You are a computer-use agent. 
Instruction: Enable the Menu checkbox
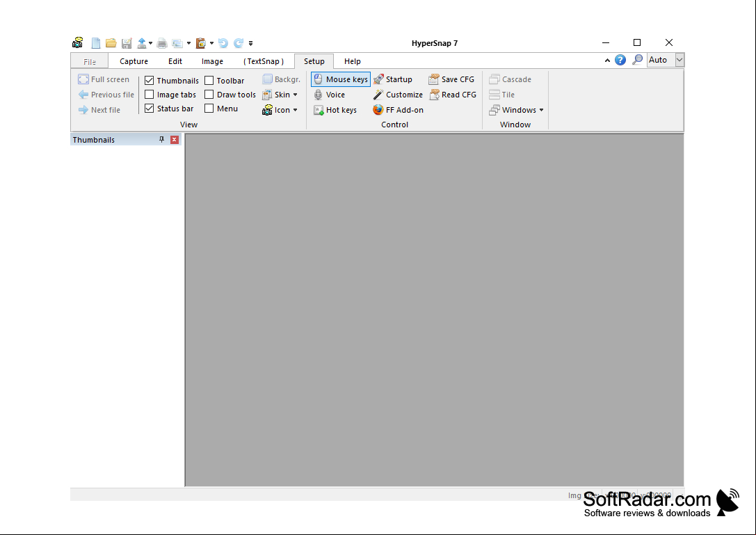[209, 109]
